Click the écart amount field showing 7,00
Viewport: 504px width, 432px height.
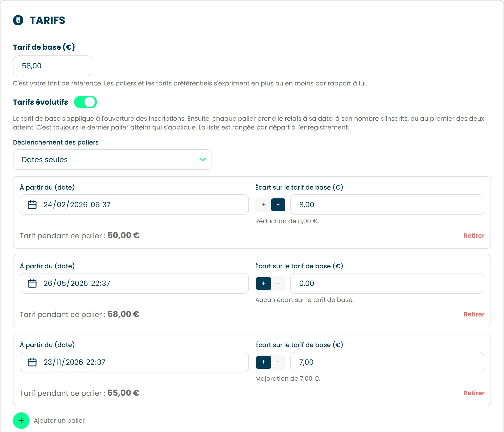387,362
